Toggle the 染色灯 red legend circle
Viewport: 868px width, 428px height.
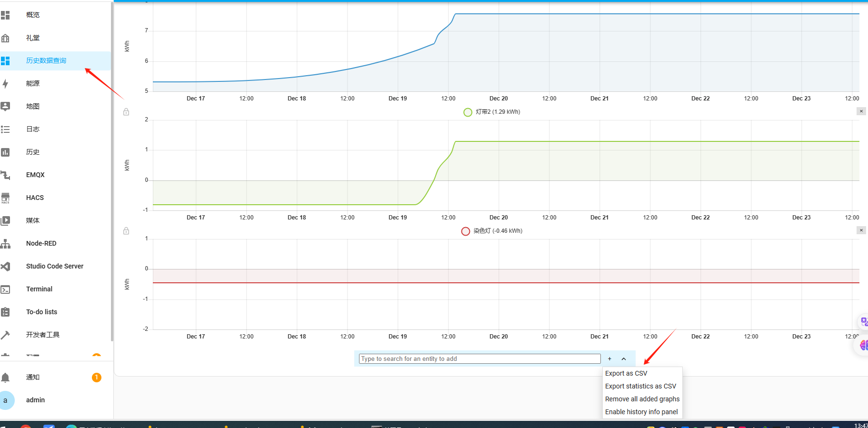click(466, 231)
